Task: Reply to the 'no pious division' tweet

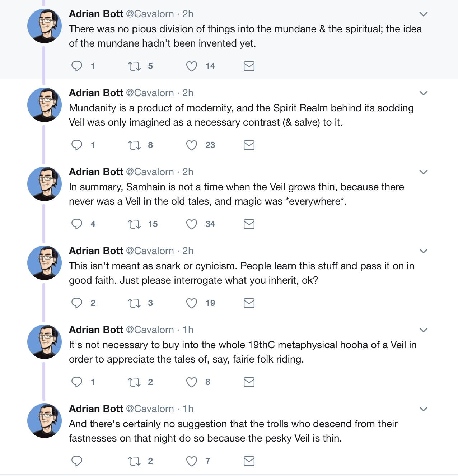Action: click(x=77, y=66)
